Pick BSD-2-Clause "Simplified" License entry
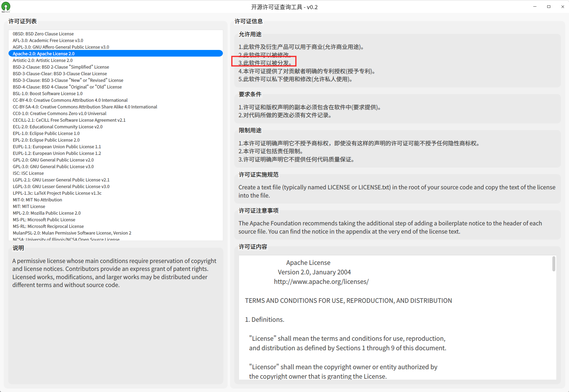Viewport: 569px width, 392px height. pos(116,67)
